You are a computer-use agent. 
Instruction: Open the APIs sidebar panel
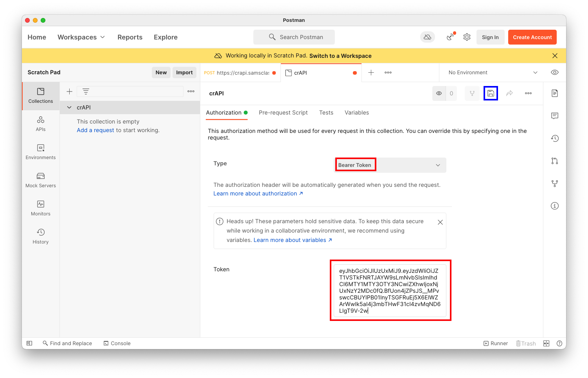41,124
